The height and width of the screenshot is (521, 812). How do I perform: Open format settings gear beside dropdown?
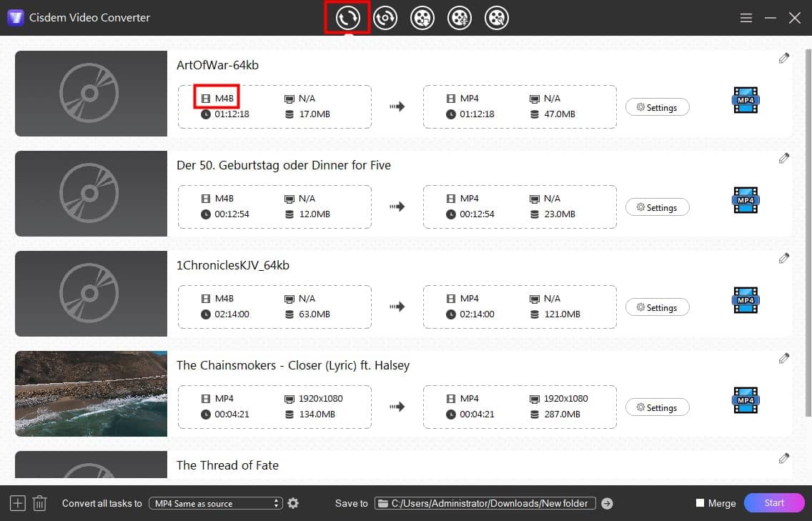(x=293, y=503)
